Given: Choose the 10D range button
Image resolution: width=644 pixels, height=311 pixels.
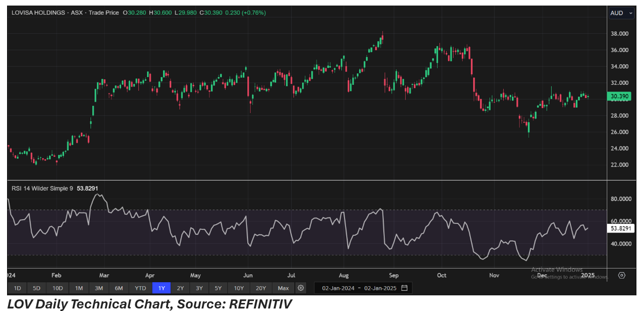Looking at the screenshot, I should pyautogui.click(x=58, y=288).
